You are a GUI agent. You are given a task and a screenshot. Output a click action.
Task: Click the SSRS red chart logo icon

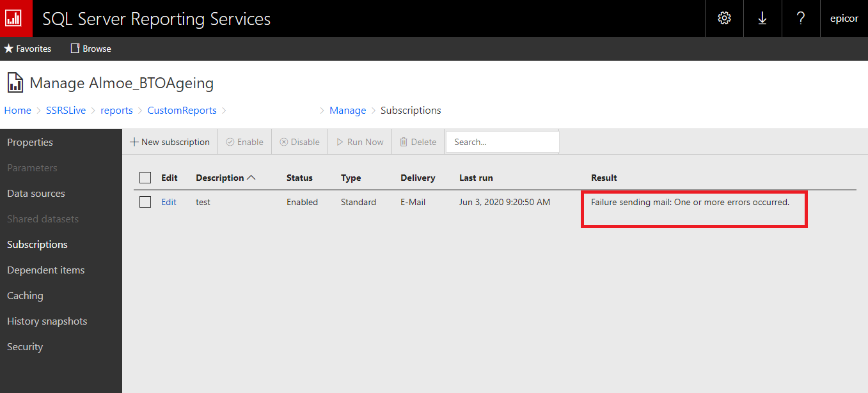16,19
